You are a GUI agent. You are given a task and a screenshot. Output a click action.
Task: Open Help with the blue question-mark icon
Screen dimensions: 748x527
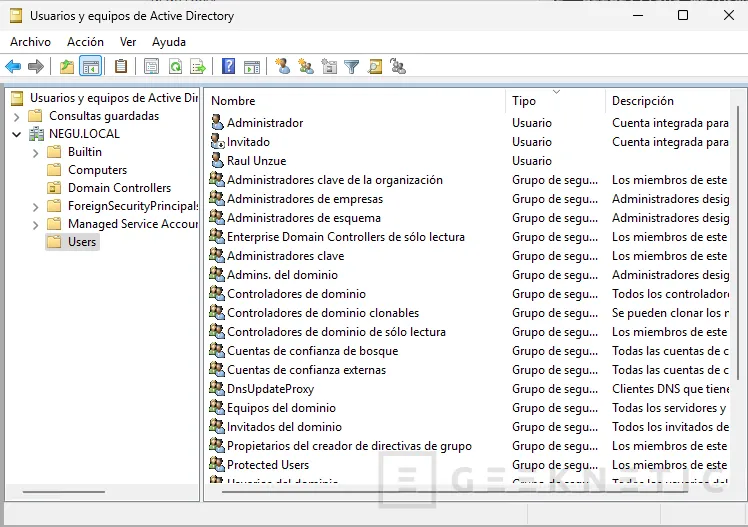(x=229, y=66)
